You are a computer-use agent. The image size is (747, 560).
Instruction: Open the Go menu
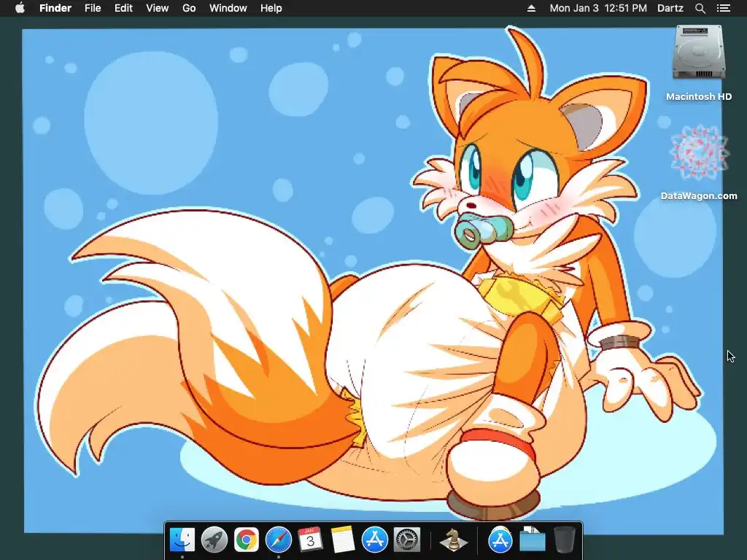pos(189,8)
